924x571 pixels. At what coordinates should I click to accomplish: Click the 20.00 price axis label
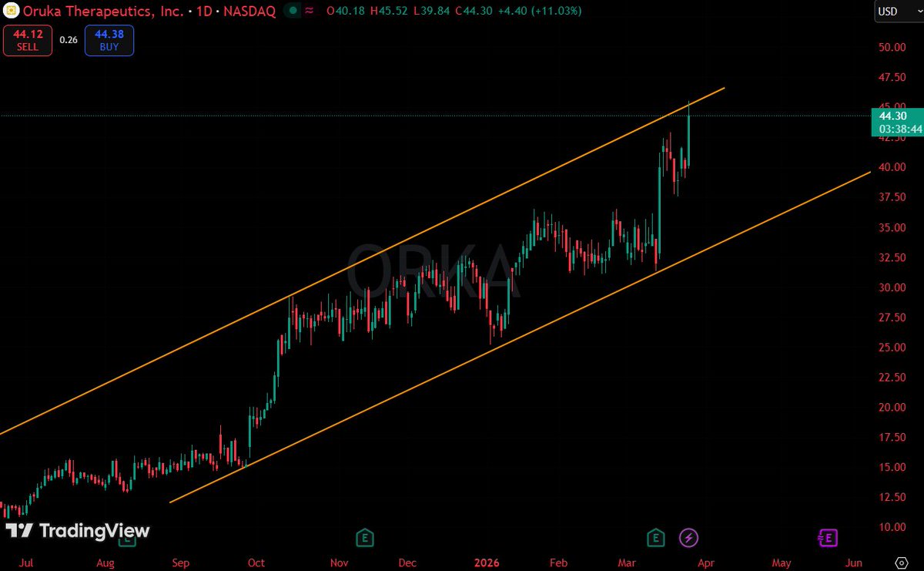tap(891, 407)
